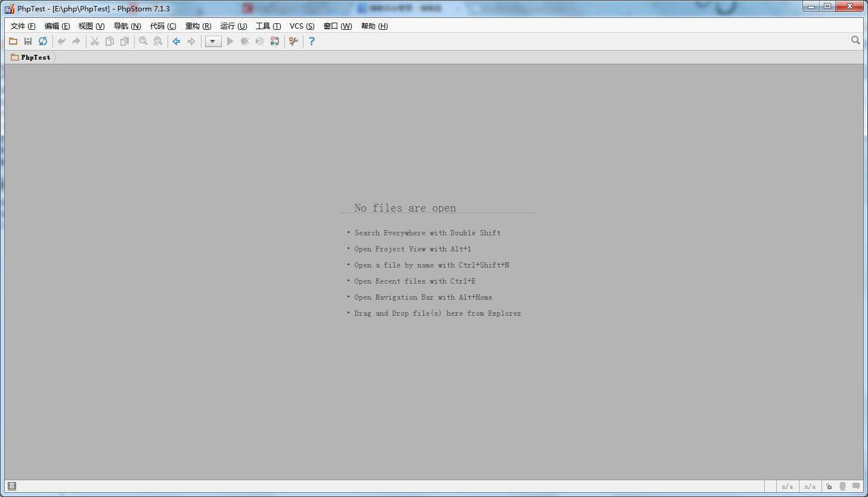Click 'Open Navigation Bar with Alt+Home' hint
Viewport: 868px width, 497px height.
pos(423,297)
